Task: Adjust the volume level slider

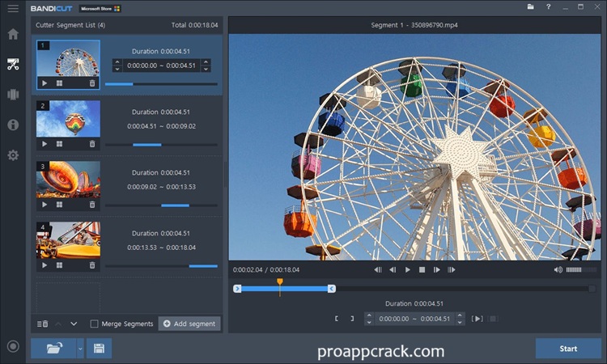Action: pyautogui.click(x=574, y=269)
